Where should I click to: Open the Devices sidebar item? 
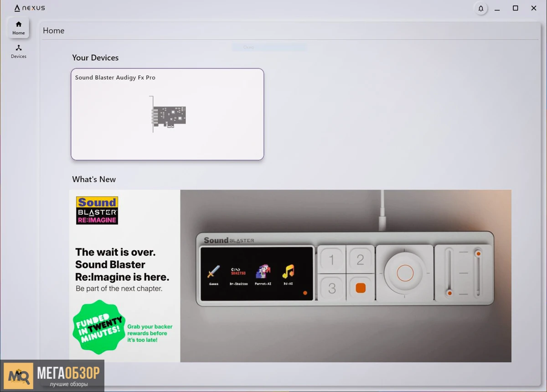[x=19, y=52]
